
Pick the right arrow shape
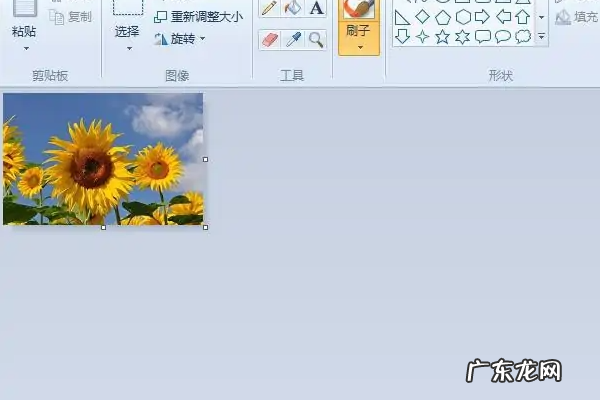tap(482, 17)
